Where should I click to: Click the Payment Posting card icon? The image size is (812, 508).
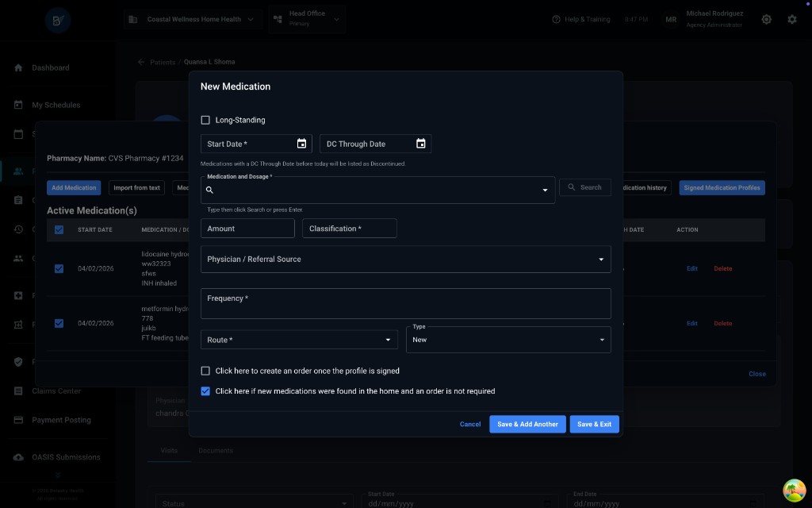click(18, 420)
